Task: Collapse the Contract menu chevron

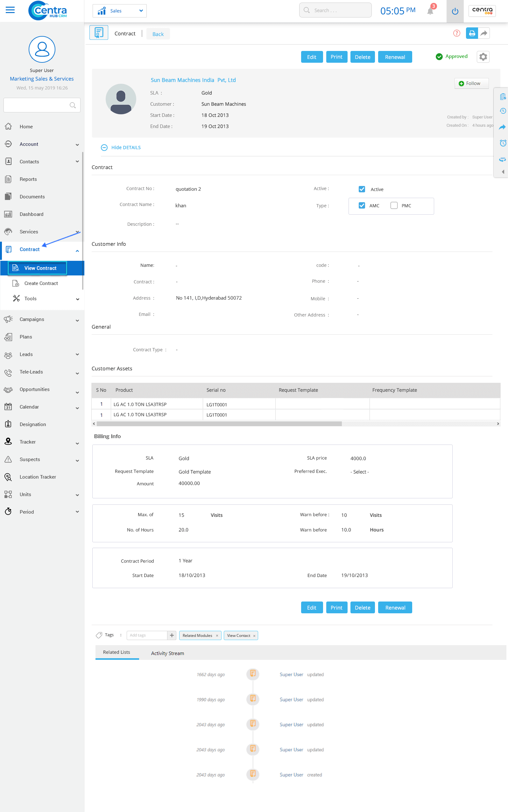Action: coord(78,251)
